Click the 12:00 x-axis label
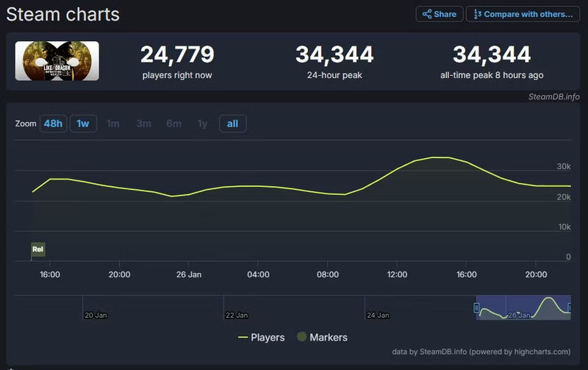588x370 pixels. 397,274
